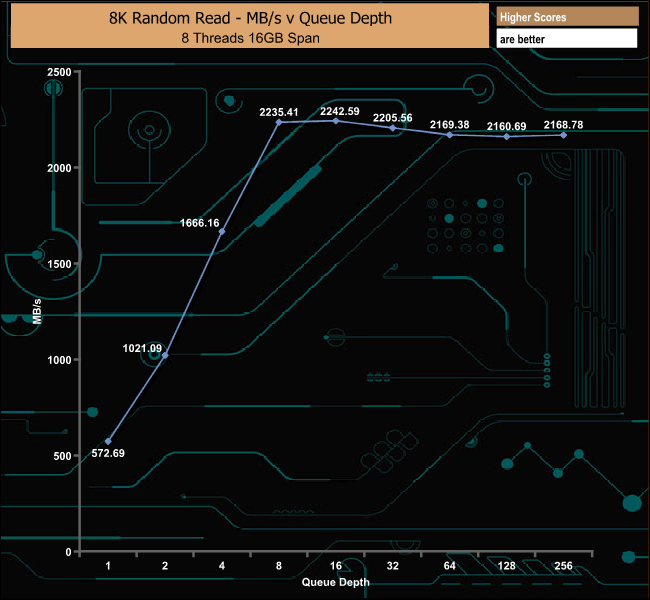
Task: Click the 'are better' white legend box
Action: point(566,39)
